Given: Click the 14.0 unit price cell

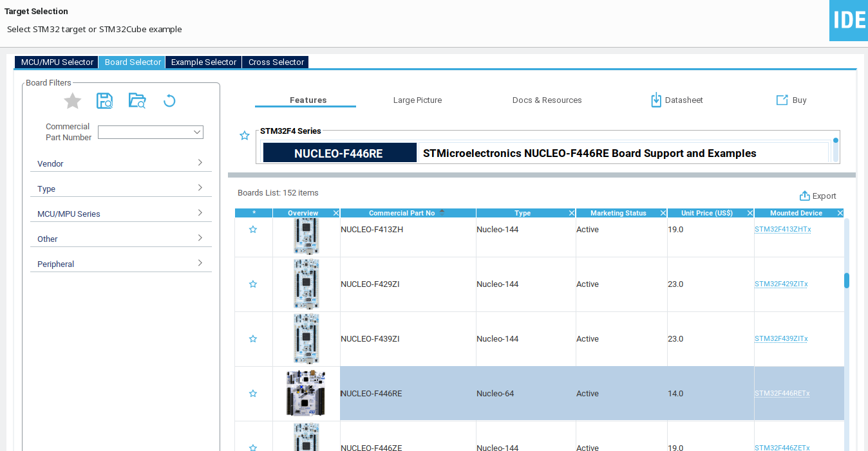Looking at the screenshot, I should click(x=711, y=393).
